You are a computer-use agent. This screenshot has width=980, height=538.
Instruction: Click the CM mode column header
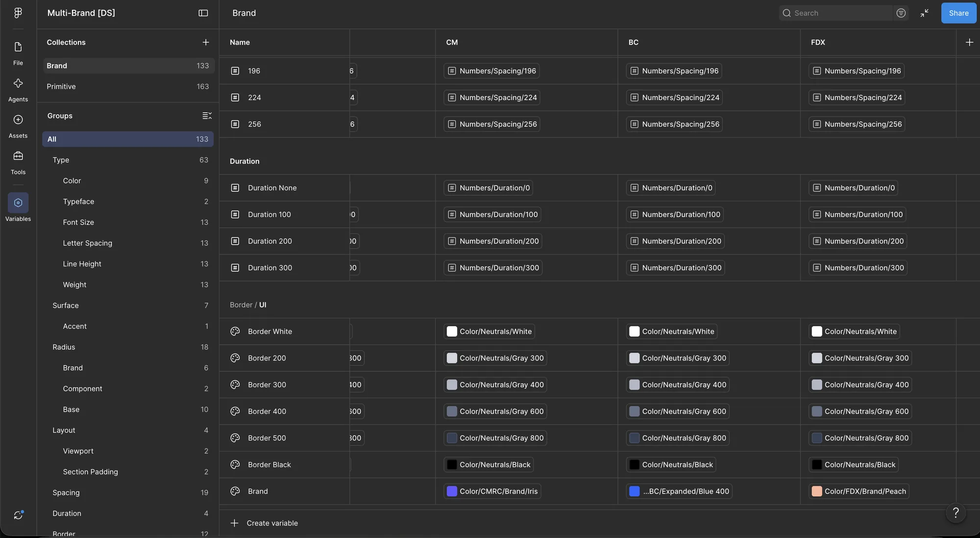click(526, 42)
